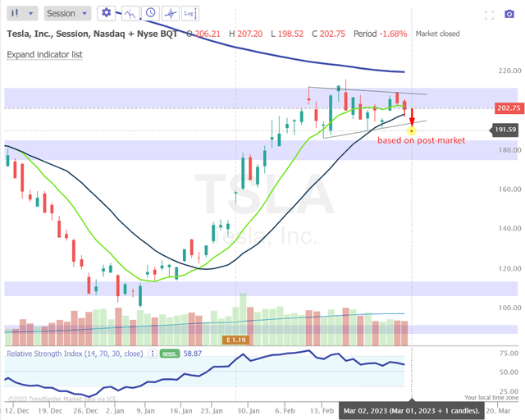This screenshot has width=525, height=420.
Task: Click the clock time settings icon
Action: click(x=150, y=13)
